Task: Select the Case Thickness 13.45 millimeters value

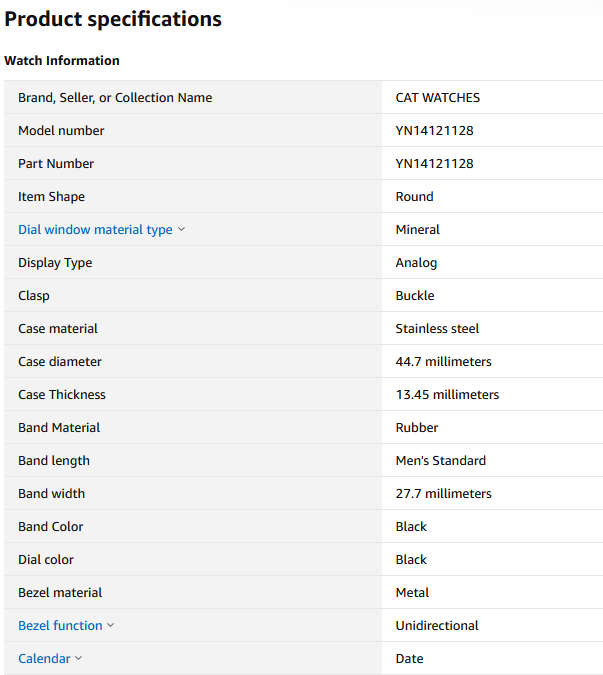Action: click(x=447, y=394)
